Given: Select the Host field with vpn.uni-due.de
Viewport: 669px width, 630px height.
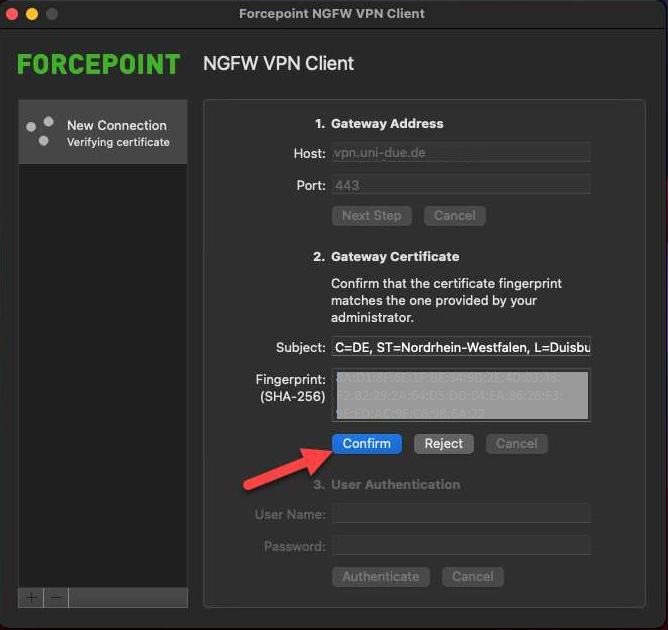Looking at the screenshot, I should pyautogui.click(x=461, y=152).
